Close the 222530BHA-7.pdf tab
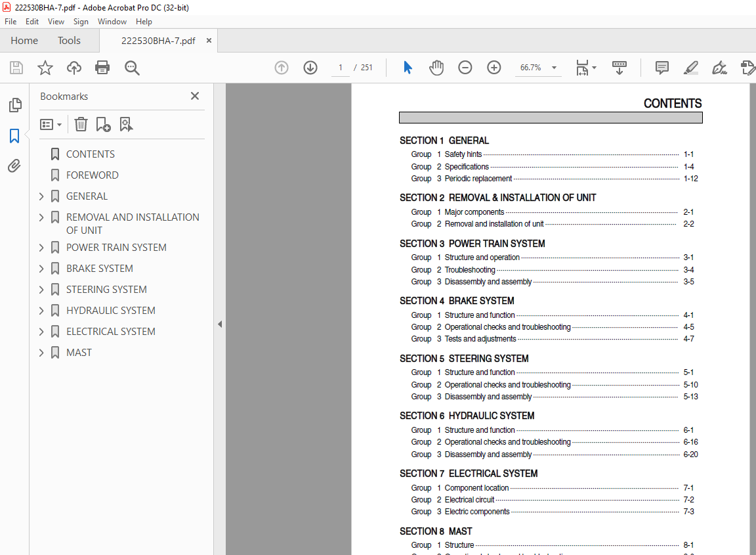Screen dimensions: 756x555 (x=209, y=41)
